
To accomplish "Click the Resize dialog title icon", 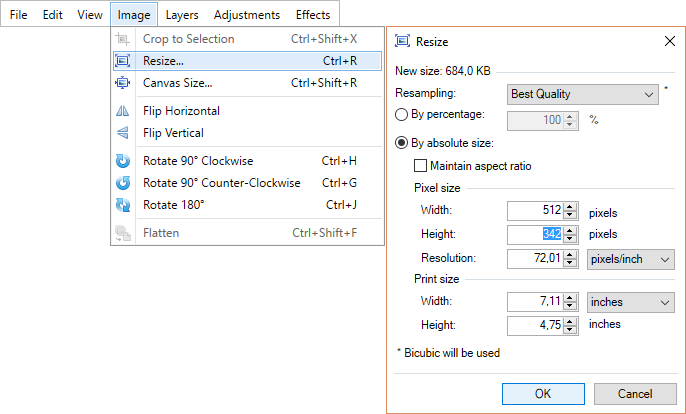I will 402,41.
